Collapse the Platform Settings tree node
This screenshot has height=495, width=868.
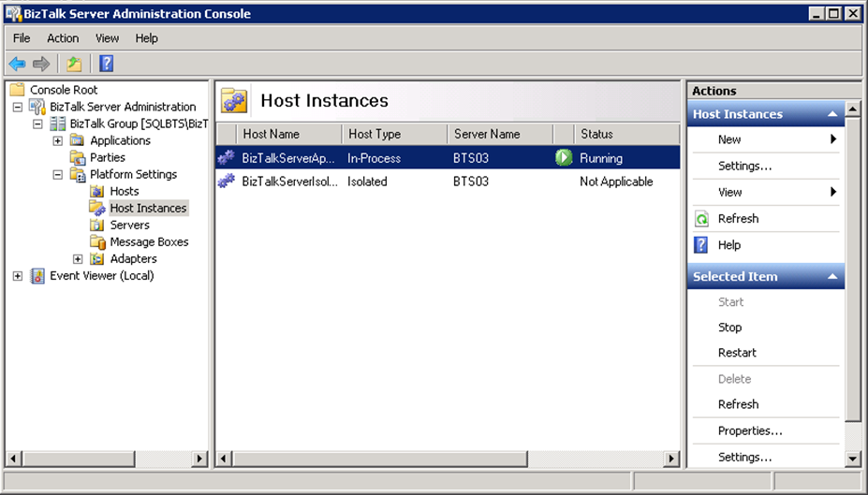[58, 175]
